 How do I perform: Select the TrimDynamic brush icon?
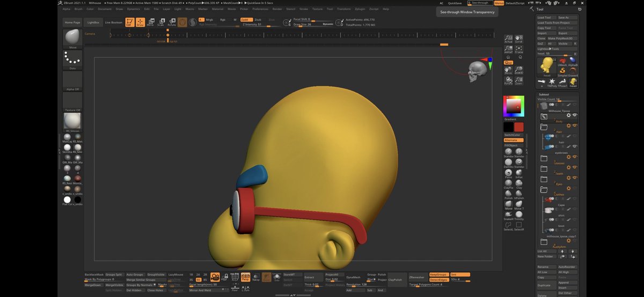click(519, 215)
